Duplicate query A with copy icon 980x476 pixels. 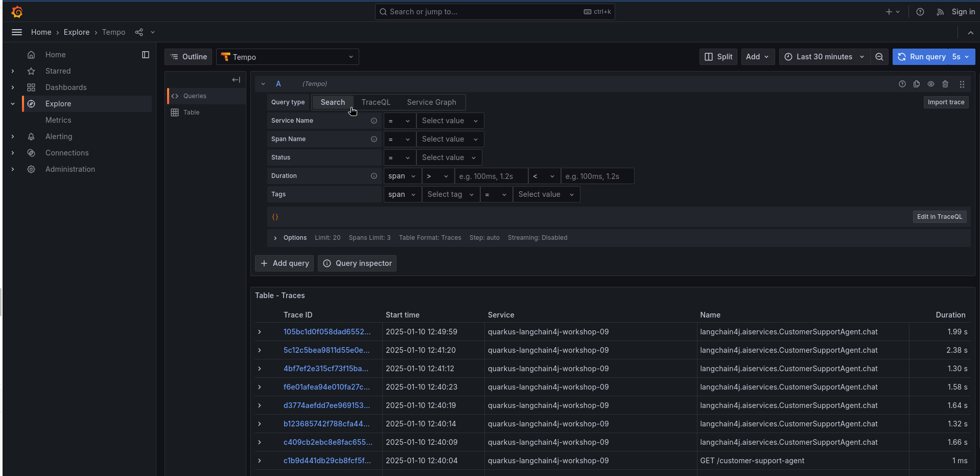tap(917, 84)
